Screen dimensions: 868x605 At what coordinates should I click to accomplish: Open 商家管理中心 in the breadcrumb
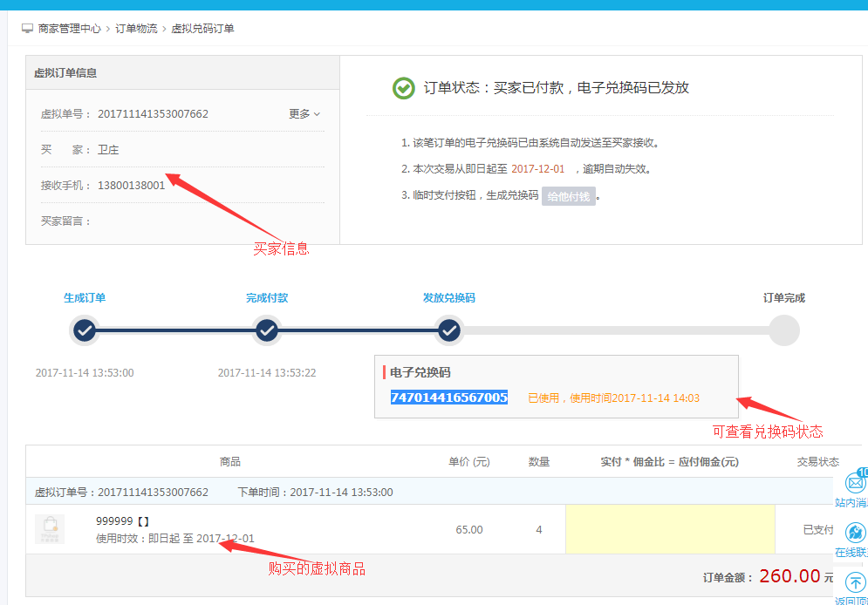click(x=70, y=29)
